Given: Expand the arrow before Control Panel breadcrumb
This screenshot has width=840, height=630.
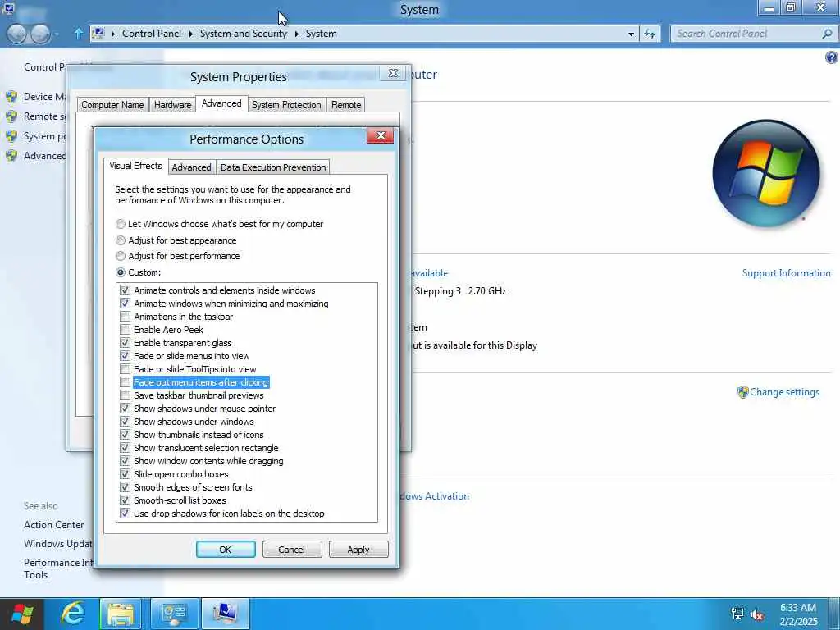Looking at the screenshot, I should [113, 34].
